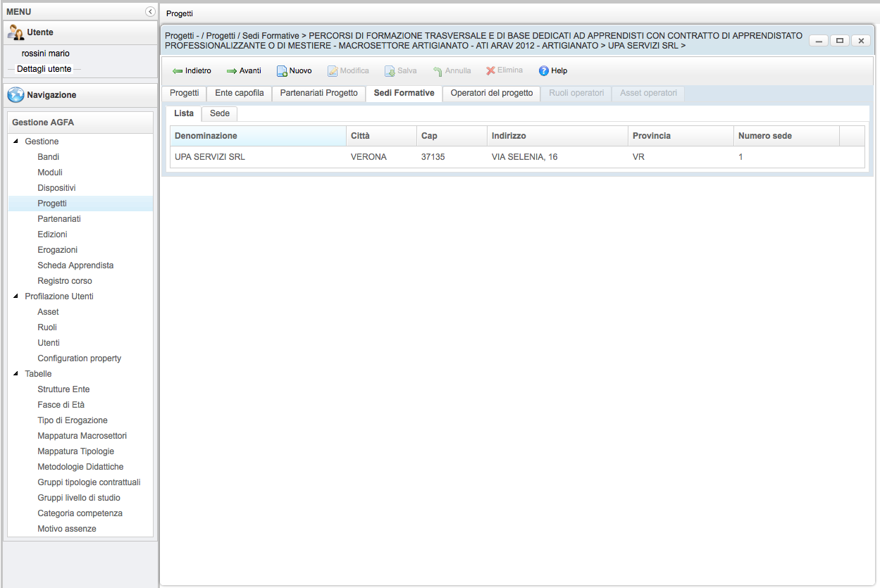Screen dimensions: 880x588
Task: Click the Navigazione globe icon
Action: click(x=16, y=95)
